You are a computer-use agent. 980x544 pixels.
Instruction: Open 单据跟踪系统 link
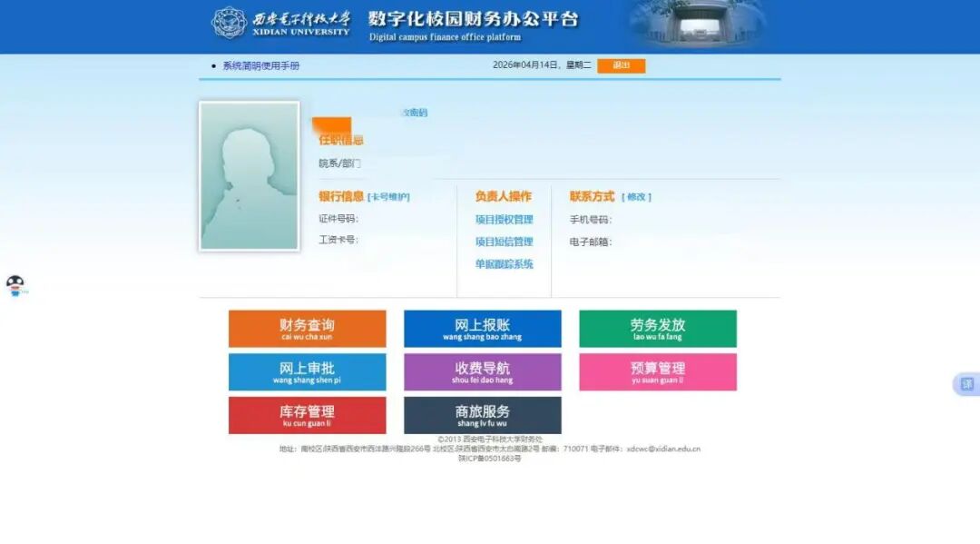[504, 264]
